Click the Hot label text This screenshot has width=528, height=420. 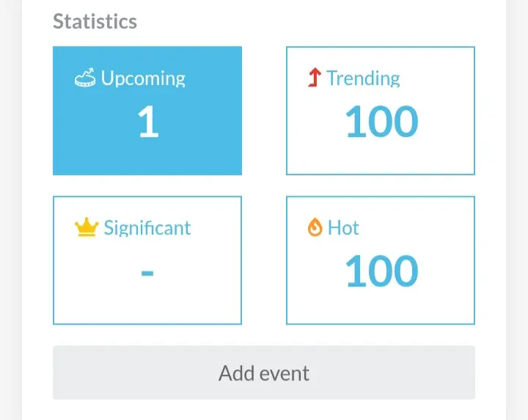click(x=343, y=228)
